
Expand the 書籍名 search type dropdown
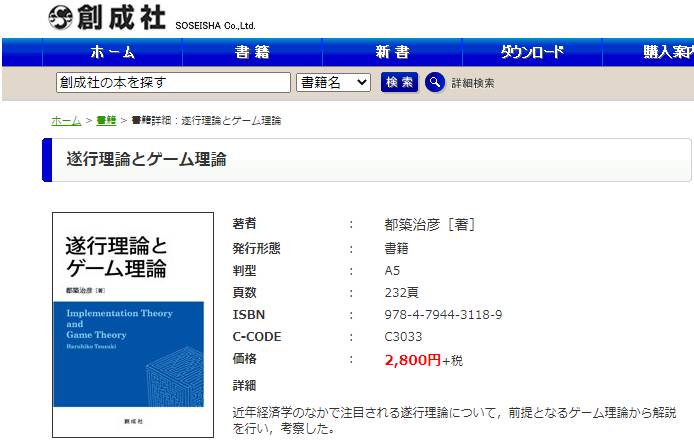click(334, 82)
